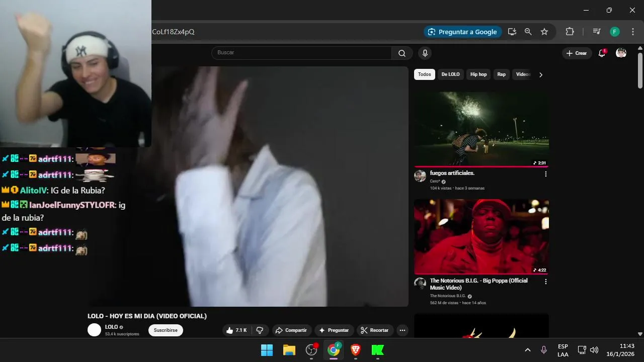
Task: Click the YouTube Buscar search field
Action: coord(301,53)
